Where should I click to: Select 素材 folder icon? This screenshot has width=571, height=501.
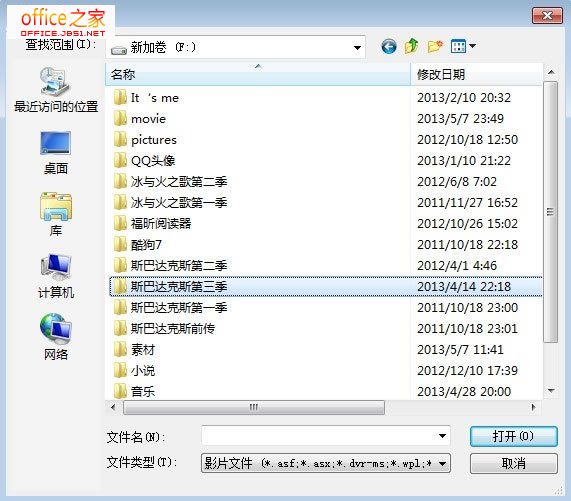tap(120, 350)
